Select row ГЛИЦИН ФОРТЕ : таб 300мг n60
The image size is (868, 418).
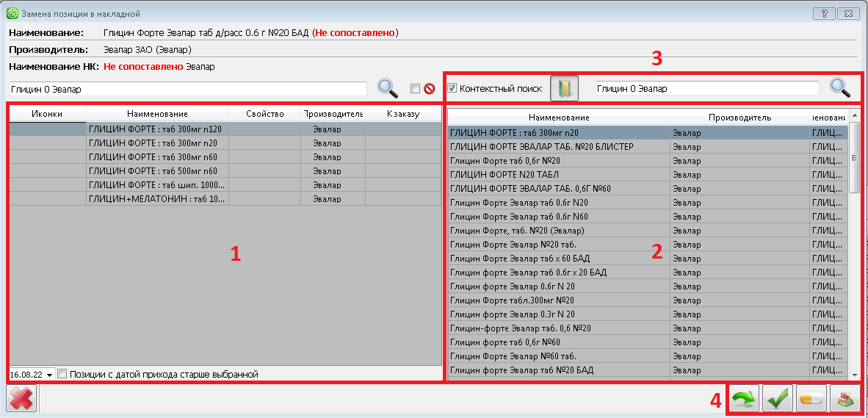pyautogui.click(x=225, y=157)
